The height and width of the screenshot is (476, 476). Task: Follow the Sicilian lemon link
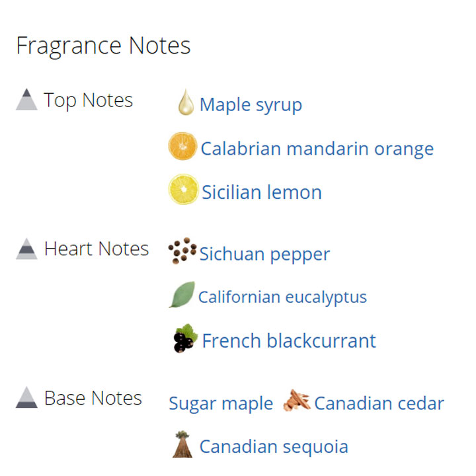pos(262,192)
